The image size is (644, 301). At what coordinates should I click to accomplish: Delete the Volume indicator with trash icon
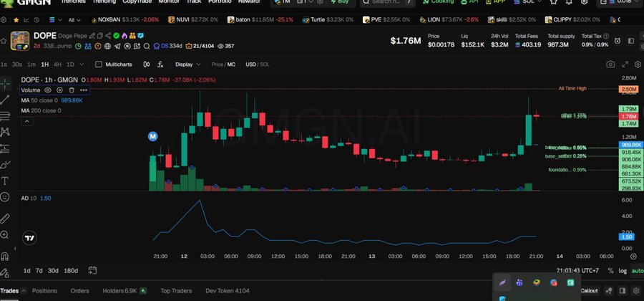click(x=72, y=90)
